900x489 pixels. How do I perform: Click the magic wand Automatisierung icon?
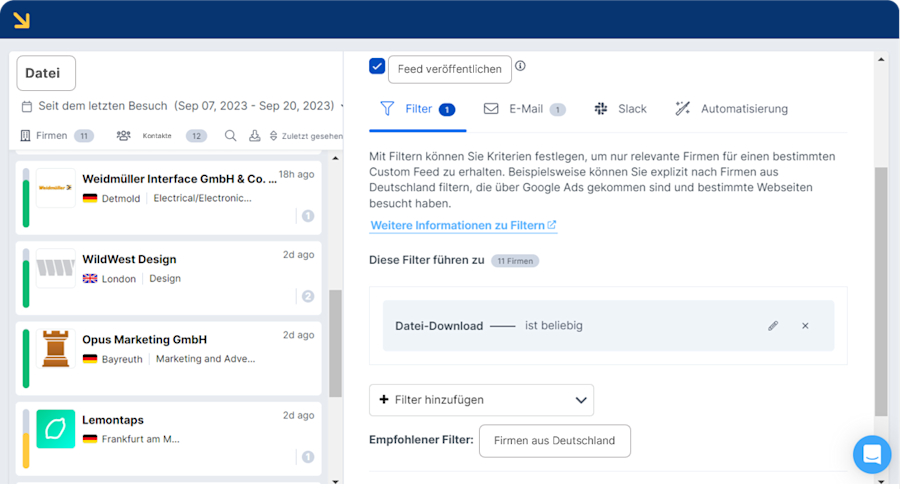682,108
